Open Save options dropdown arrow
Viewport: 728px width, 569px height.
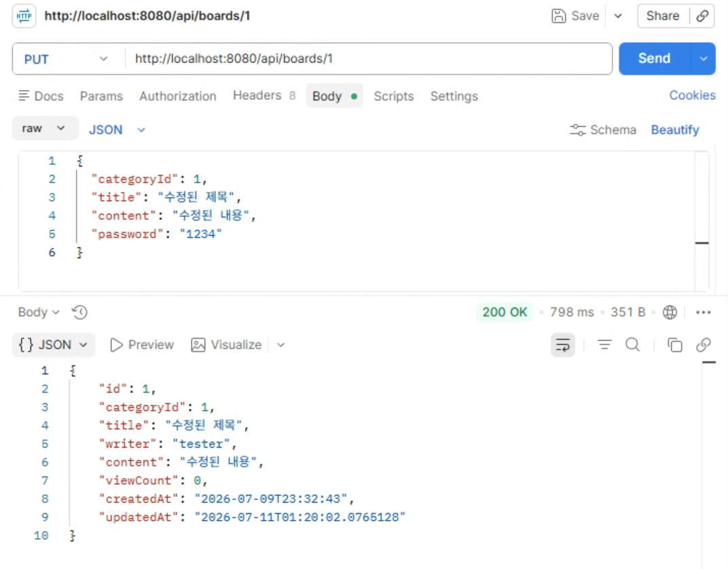[x=618, y=16]
